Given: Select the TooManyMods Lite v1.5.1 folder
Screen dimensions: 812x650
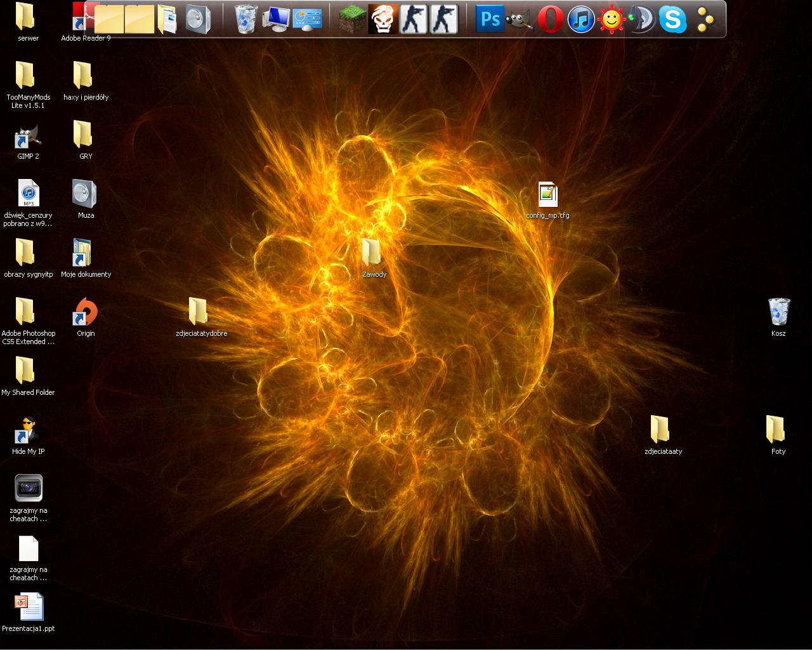Looking at the screenshot, I should (28, 85).
